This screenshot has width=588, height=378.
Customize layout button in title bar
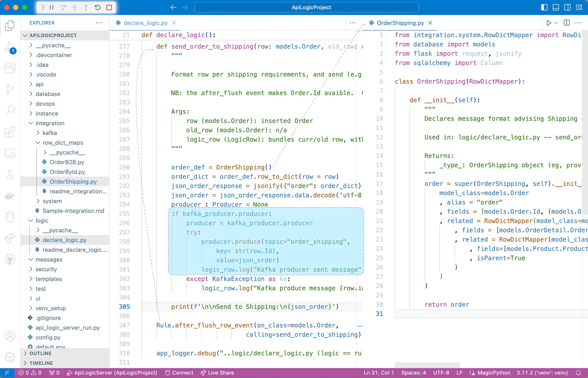(579, 7)
